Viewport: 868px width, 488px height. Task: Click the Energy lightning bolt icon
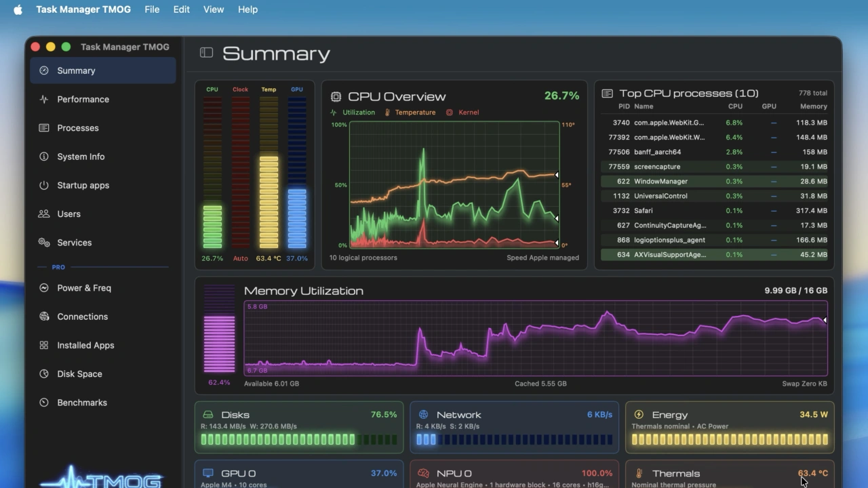coord(639,414)
